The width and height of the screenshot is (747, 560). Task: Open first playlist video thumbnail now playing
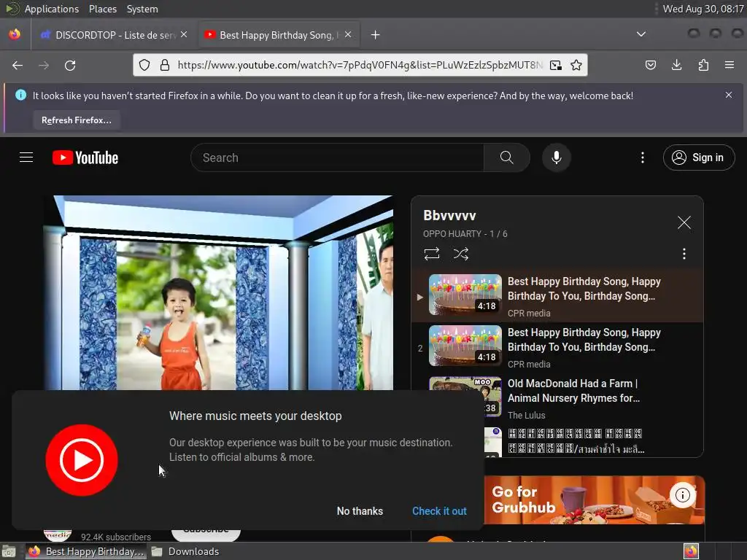[x=465, y=295]
